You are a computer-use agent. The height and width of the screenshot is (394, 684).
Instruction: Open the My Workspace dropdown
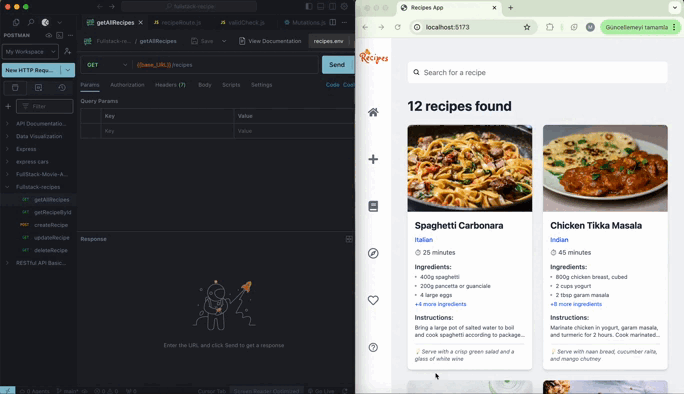coord(30,51)
